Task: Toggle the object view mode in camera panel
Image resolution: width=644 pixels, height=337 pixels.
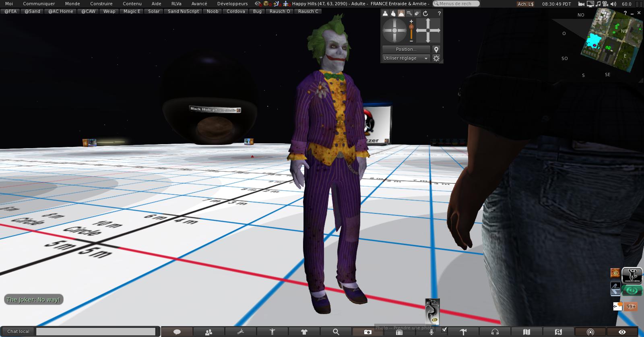Action: click(x=409, y=13)
